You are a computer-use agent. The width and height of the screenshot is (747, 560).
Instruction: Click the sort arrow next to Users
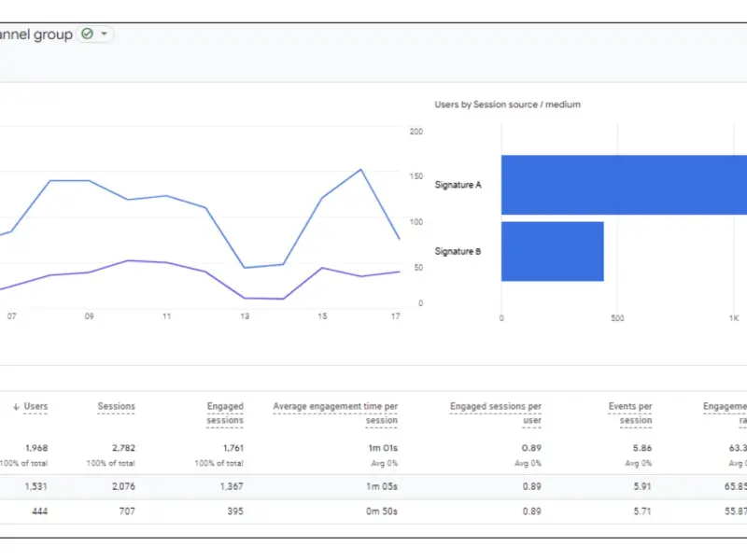pos(16,407)
